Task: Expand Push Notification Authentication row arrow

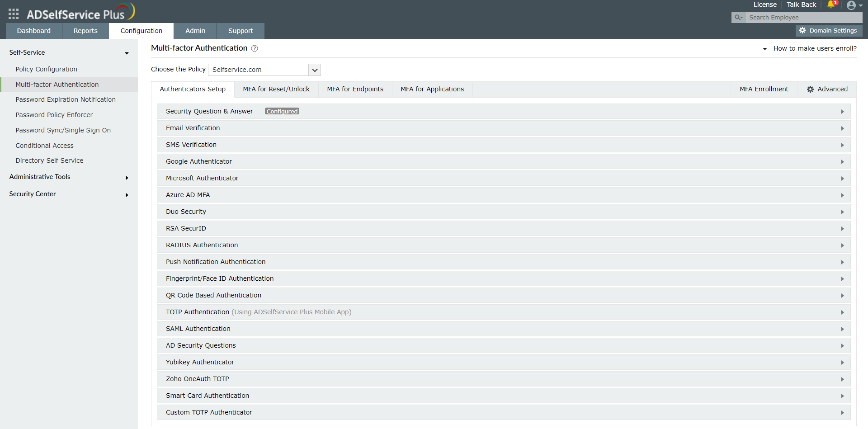Action: click(843, 262)
